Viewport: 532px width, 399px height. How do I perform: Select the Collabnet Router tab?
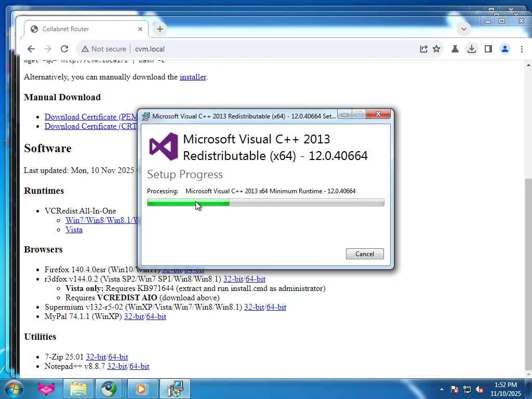86,29
